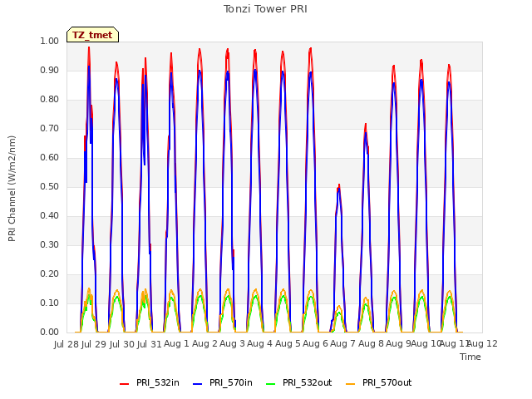Image resolution: width=532 pixels, height=399 pixels.
Task: Select the PRI_570in legend label
Action: pos(231,382)
